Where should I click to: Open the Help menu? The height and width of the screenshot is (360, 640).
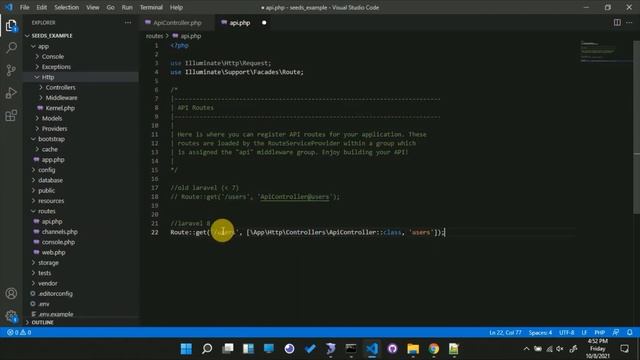[176, 7]
